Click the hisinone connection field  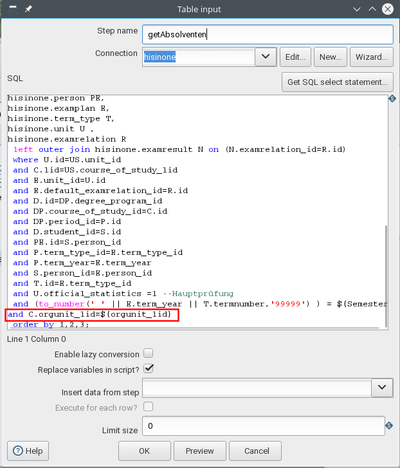199,57
